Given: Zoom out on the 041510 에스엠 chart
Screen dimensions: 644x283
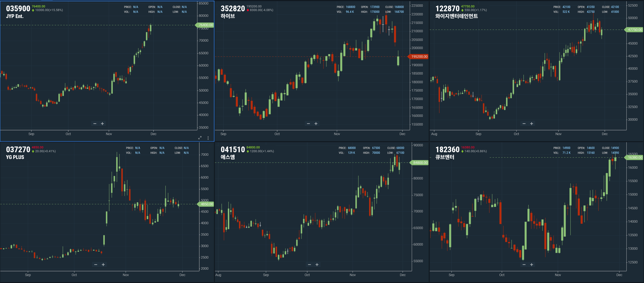Looking at the screenshot, I should click(309, 264).
